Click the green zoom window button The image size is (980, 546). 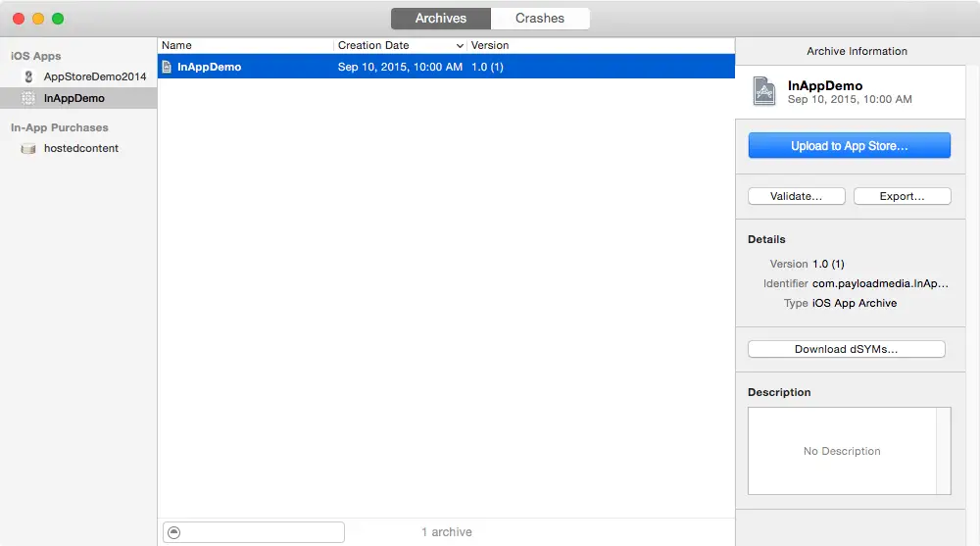[58, 19]
